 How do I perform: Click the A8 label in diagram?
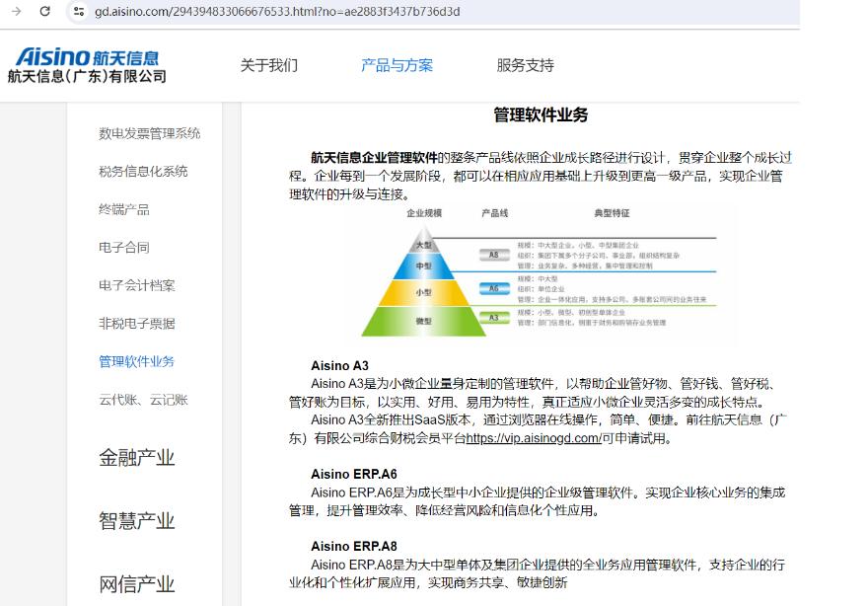pos(494,255)
